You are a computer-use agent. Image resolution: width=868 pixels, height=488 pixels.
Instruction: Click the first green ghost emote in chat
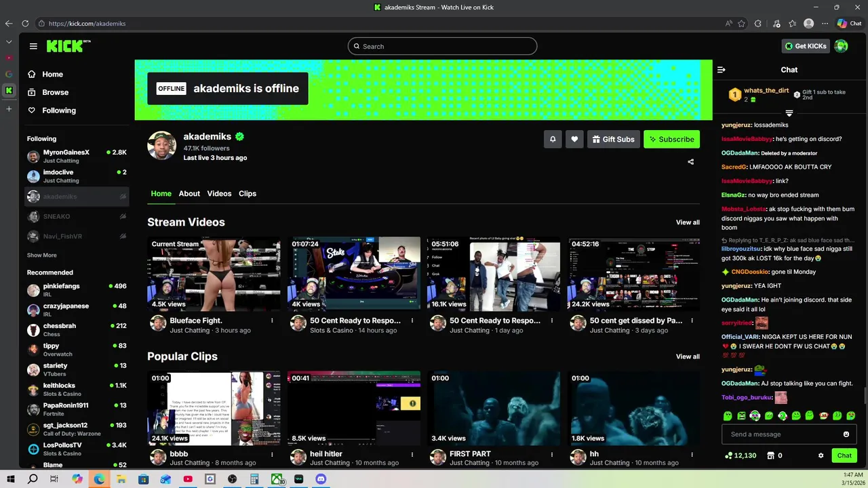[728, 415]
